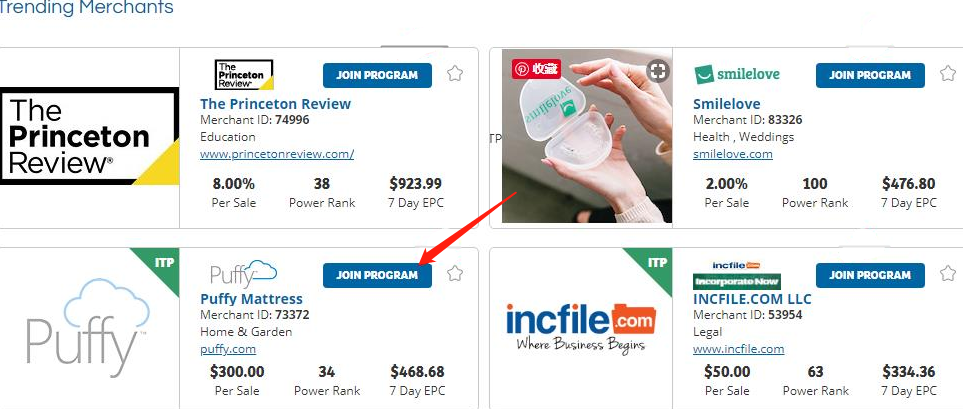Open www.princetonreview.com/ link
963x409 pixels.
277,154
